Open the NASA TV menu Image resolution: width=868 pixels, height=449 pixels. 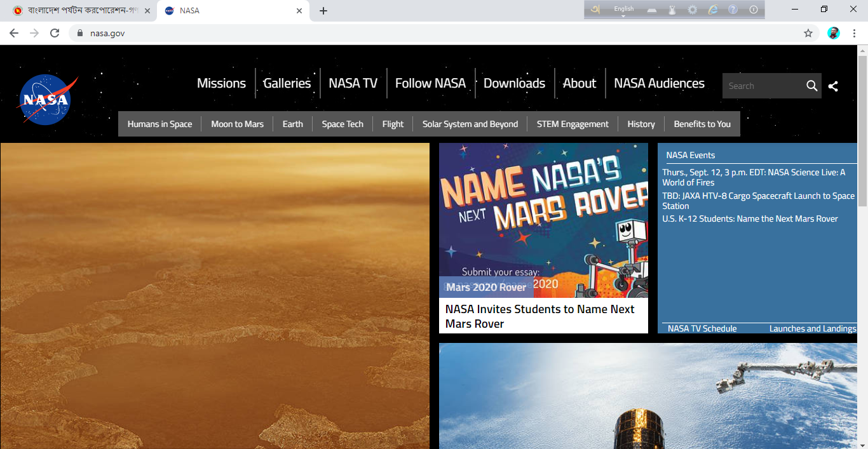tap(353, 83)
